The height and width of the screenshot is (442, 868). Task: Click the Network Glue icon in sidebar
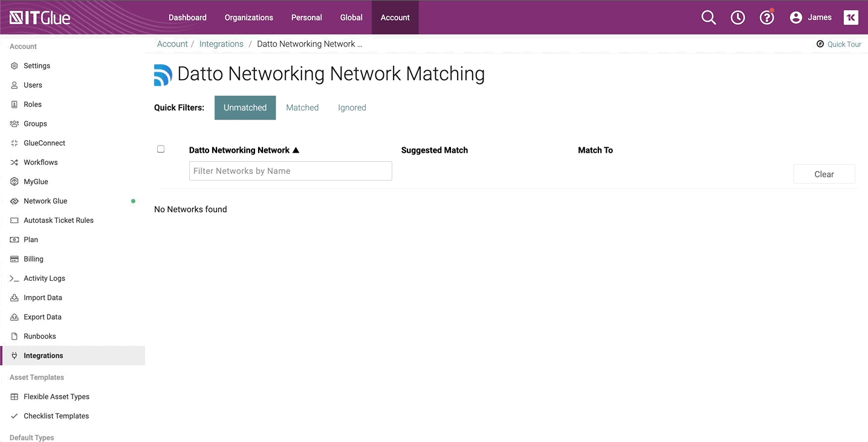pos(15,201)
